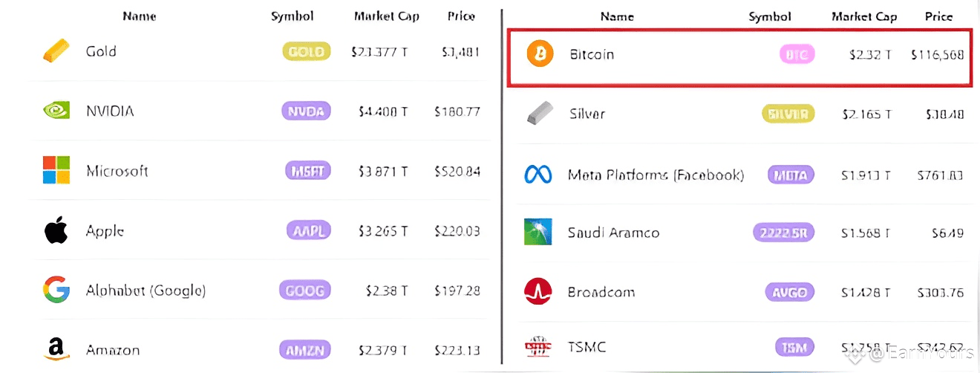
Task: Open the Saudi Aramco logo
Action: 538,232
